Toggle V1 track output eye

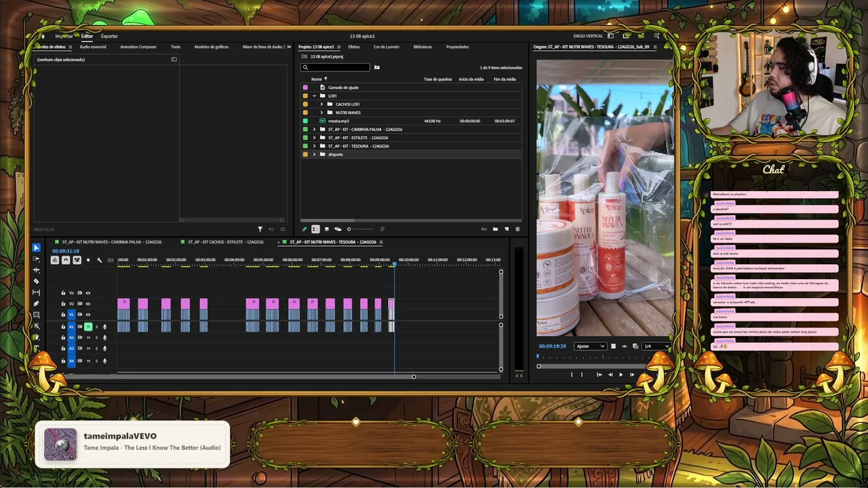tap(87, 314)
